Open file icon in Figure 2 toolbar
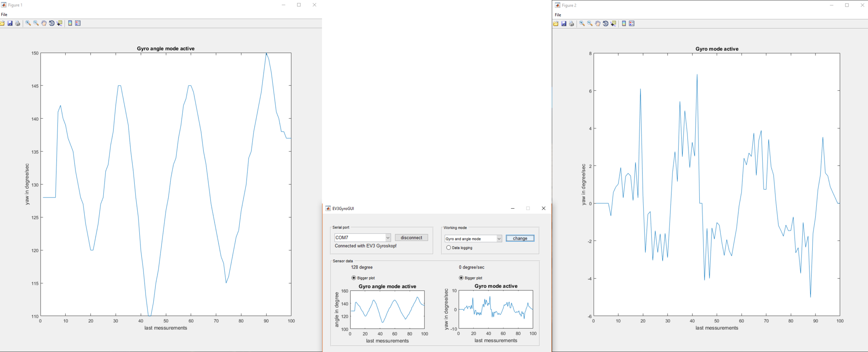Viewport: 868px width, 352px height. tap(556, 24)
